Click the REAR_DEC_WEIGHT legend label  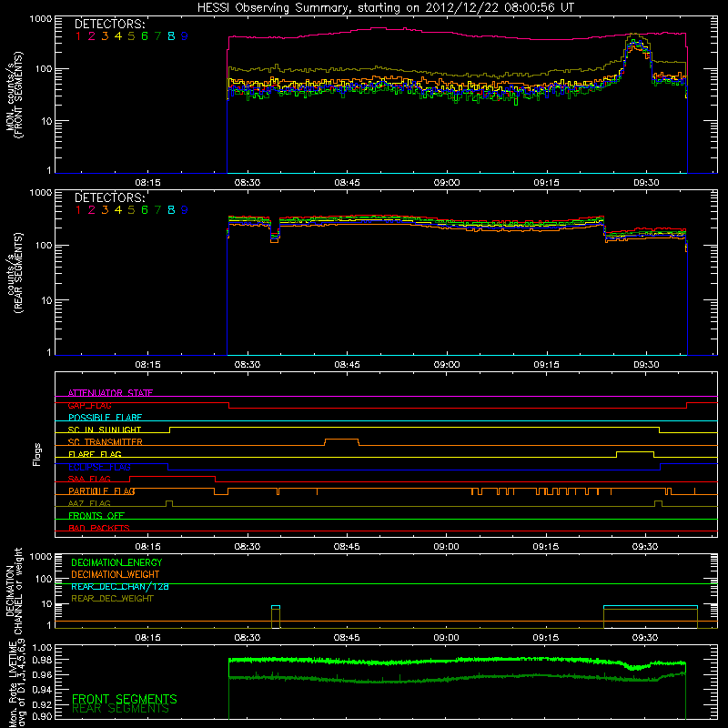[112, 599]
